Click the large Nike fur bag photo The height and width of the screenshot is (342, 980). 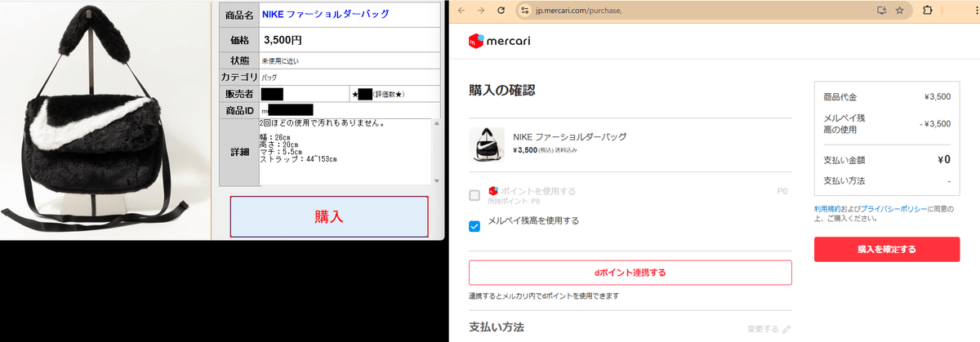[x=105, y=121]
